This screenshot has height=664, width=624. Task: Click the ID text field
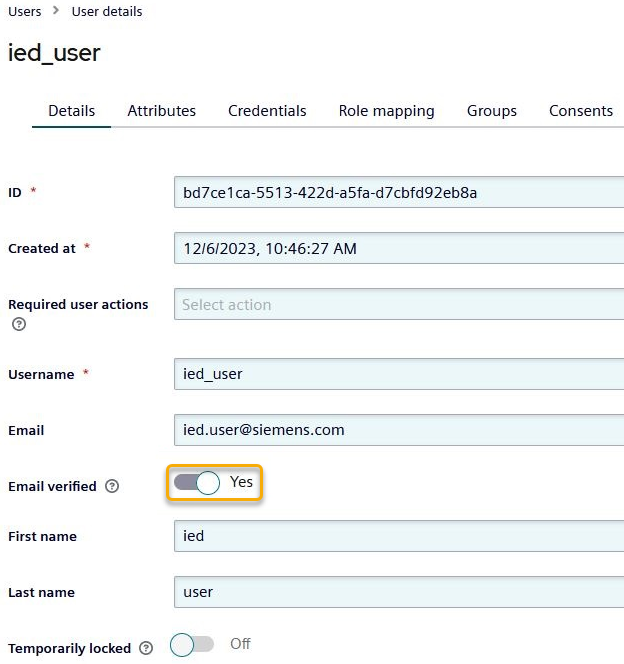[x=398, y=192]
